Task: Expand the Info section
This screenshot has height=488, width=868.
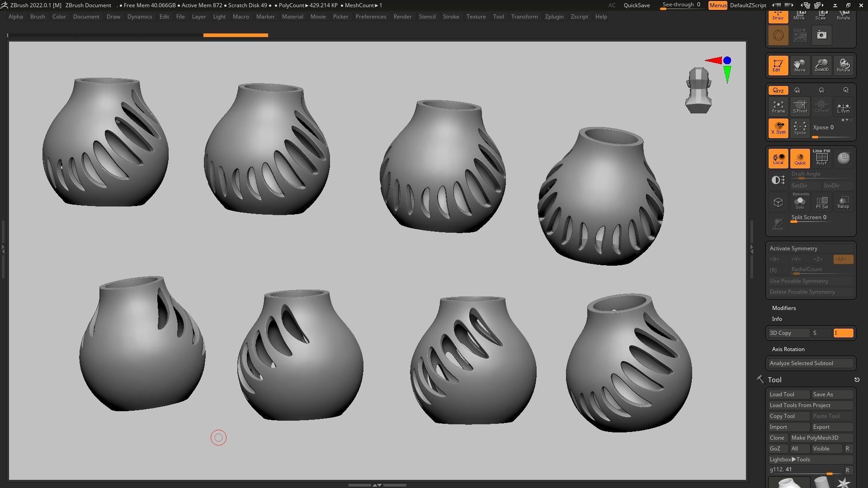Action: 777,319
